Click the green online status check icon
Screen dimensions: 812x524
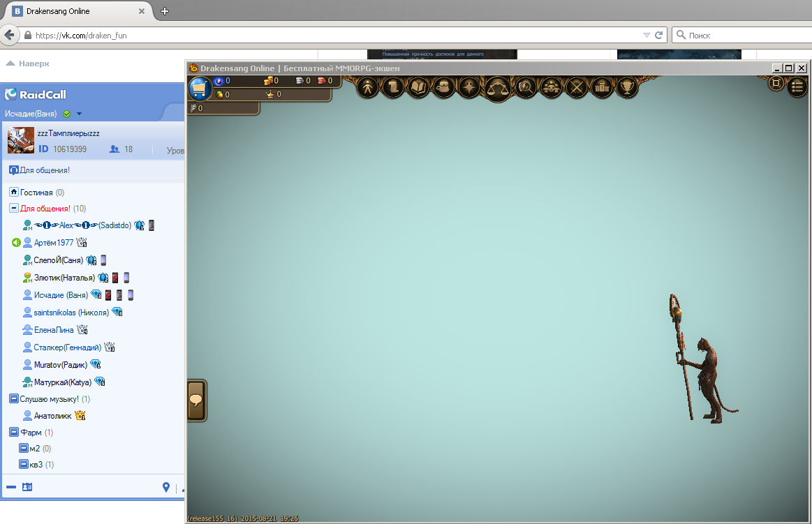(67, 114)
